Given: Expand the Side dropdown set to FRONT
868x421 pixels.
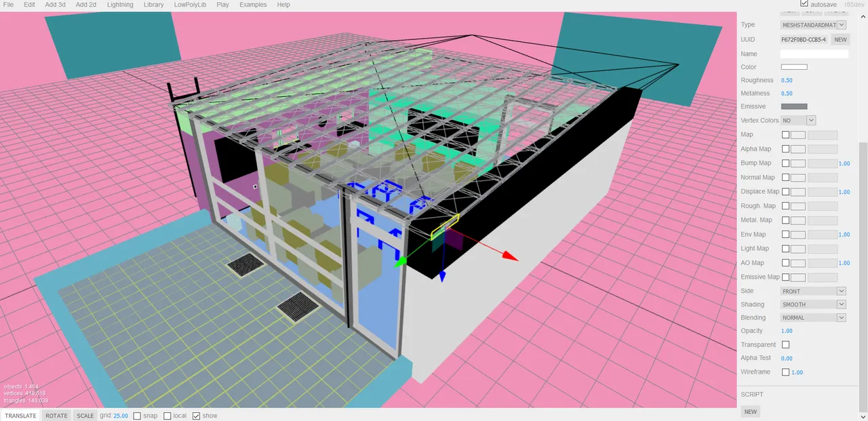Looking at the screenshot, I should coord(814,291).
